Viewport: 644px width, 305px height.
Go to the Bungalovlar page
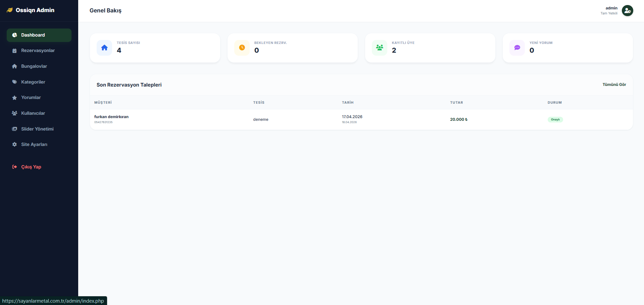(x=39, y=66)
